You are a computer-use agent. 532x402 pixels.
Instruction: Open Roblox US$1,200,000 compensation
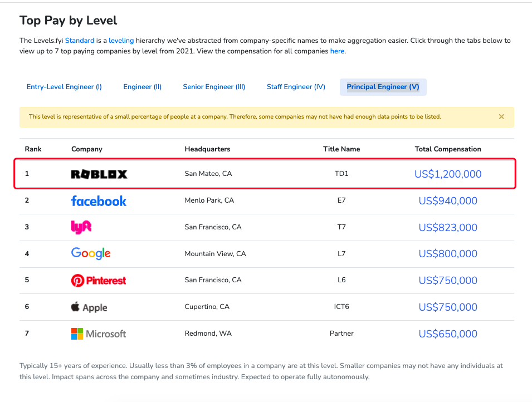click(448, 174)
